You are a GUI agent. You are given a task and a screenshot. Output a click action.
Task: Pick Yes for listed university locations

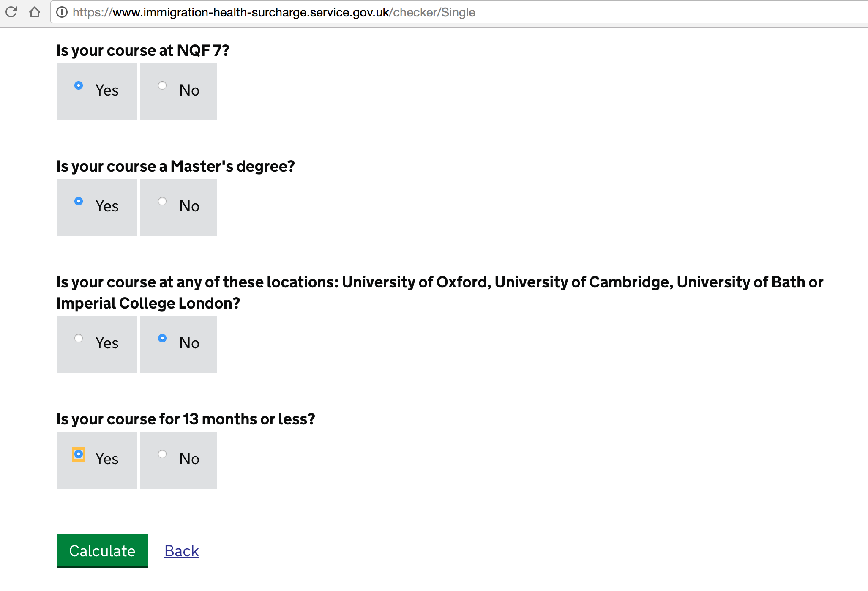[x=97, y=345]
